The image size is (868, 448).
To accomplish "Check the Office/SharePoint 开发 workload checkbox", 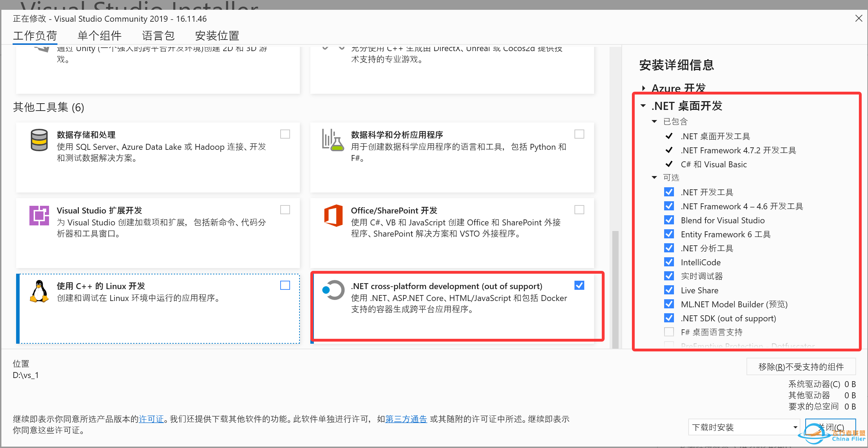I will click(x=579, y=210).
